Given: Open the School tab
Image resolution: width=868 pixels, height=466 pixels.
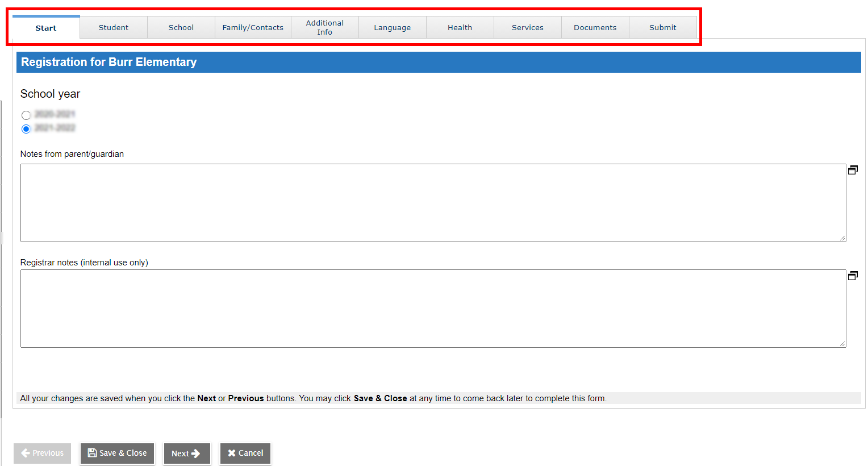Looking at the screenshot, I should point(181,27).
